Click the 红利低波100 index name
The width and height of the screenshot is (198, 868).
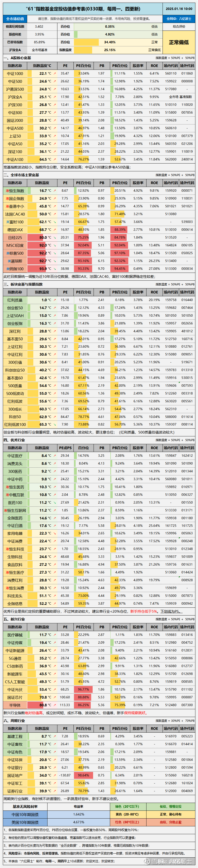pyautogui.click(x=15, y=425)
